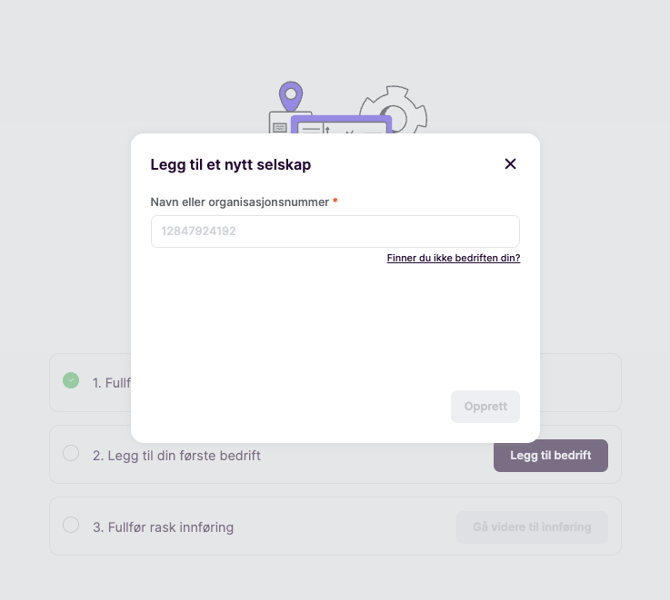Click the red required asterisk
Image resolution: width=670 pixels, height=600 pixels.
click(335, 202)
